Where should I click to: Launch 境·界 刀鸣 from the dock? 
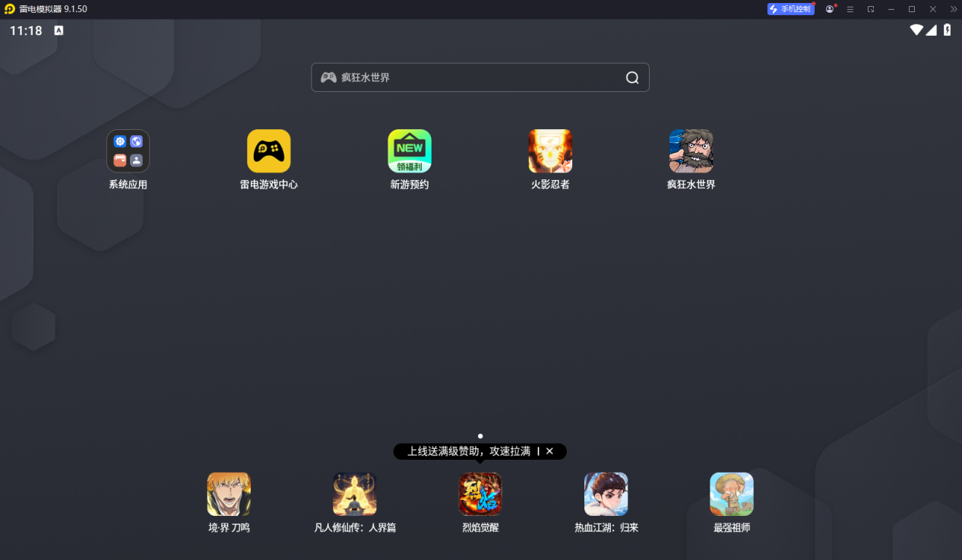(229, 494)
